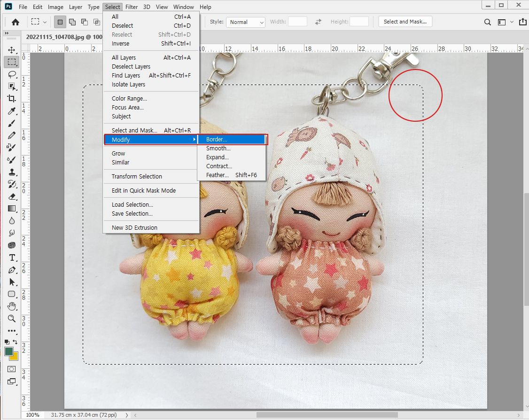Select the Eyedropper tool
The image size is (529, 420).
coord(12,111)
